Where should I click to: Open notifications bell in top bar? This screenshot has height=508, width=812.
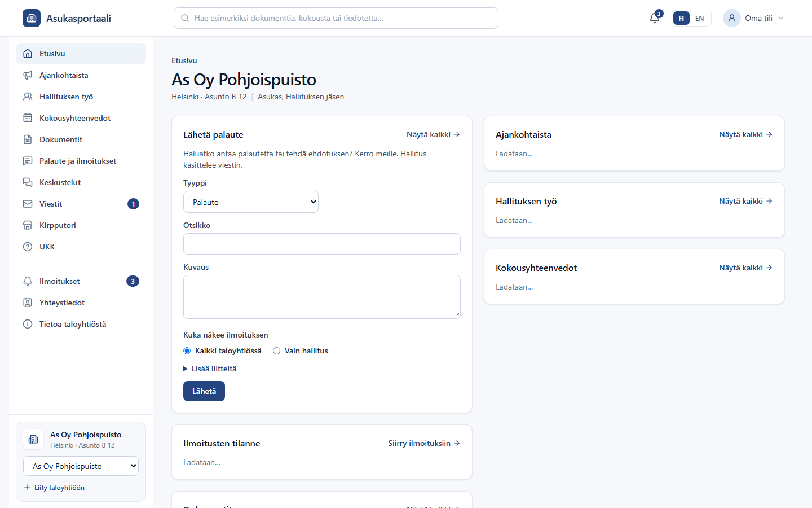coord(655,18)
